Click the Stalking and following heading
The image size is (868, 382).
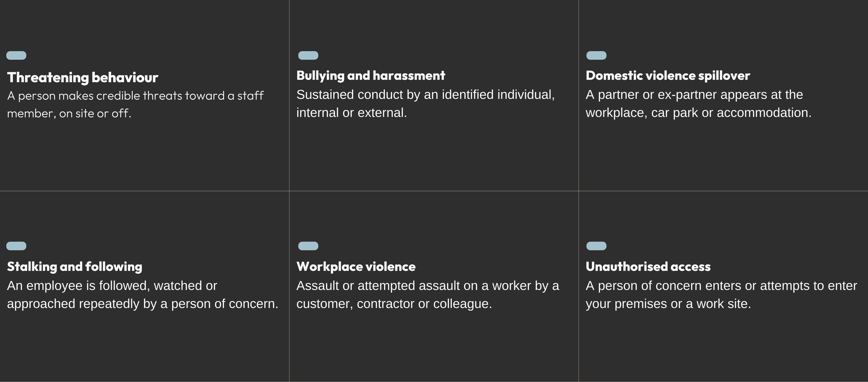75,267
